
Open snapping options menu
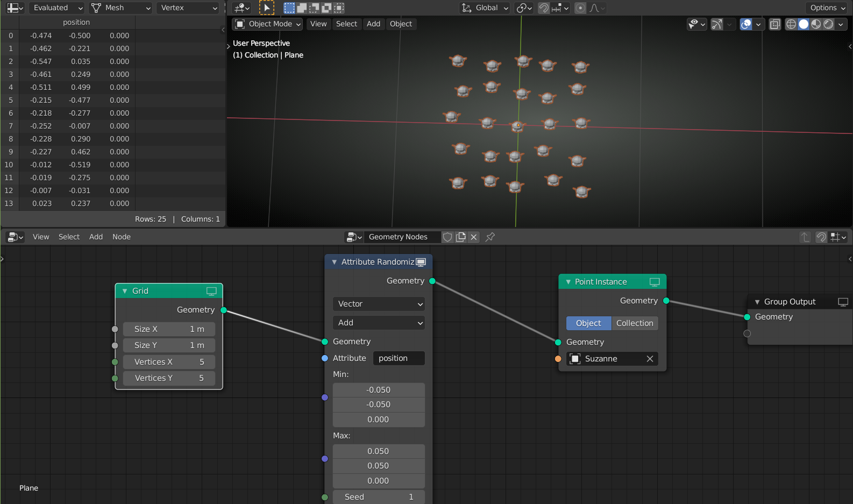560,8
